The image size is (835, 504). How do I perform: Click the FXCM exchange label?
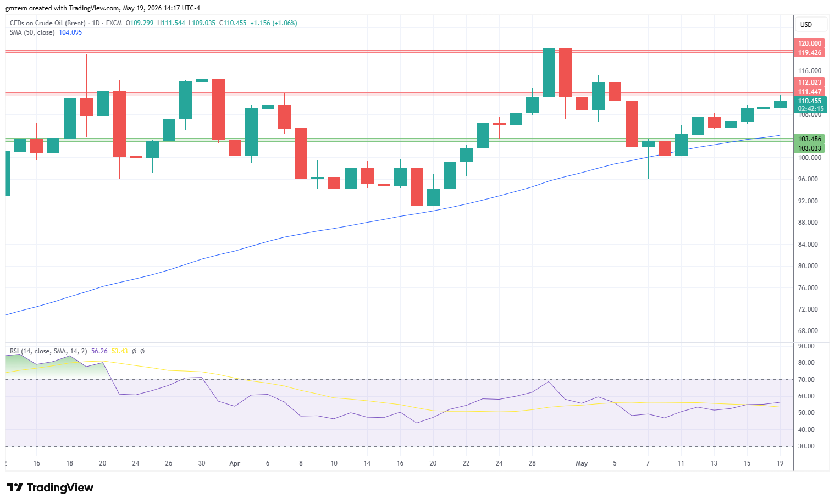click(x=114, y=23)
